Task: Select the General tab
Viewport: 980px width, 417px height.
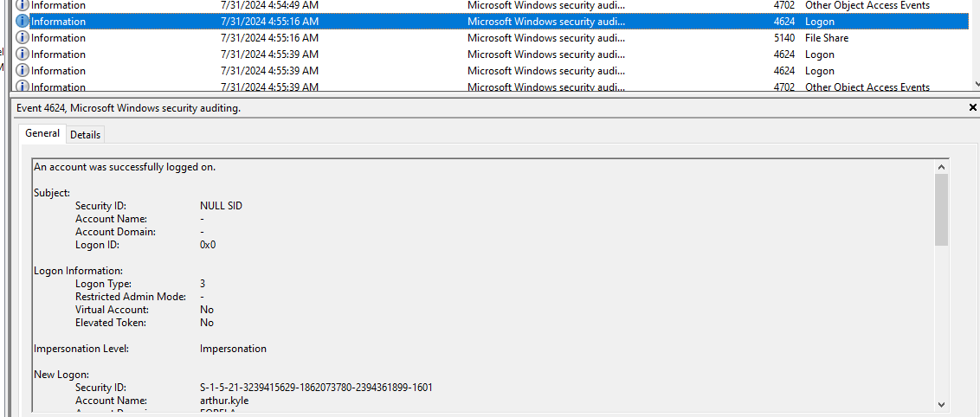Action: tap(42, 133)
